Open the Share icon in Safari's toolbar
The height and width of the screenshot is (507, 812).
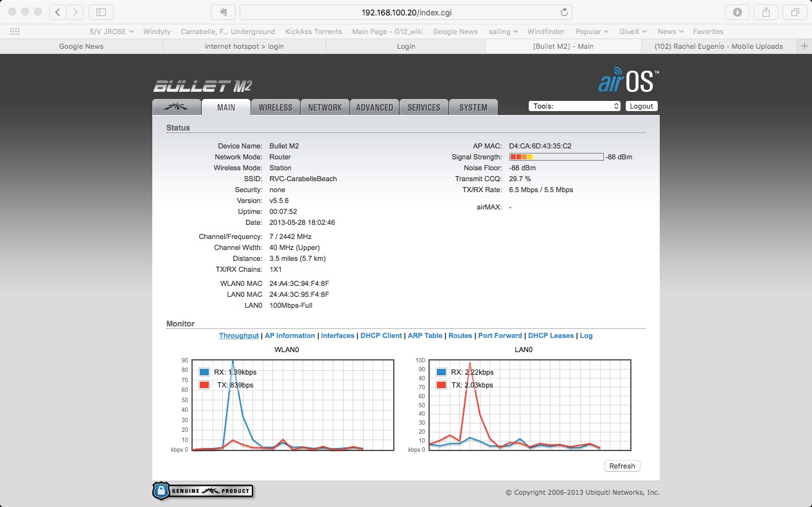click(x=766, y=12)
